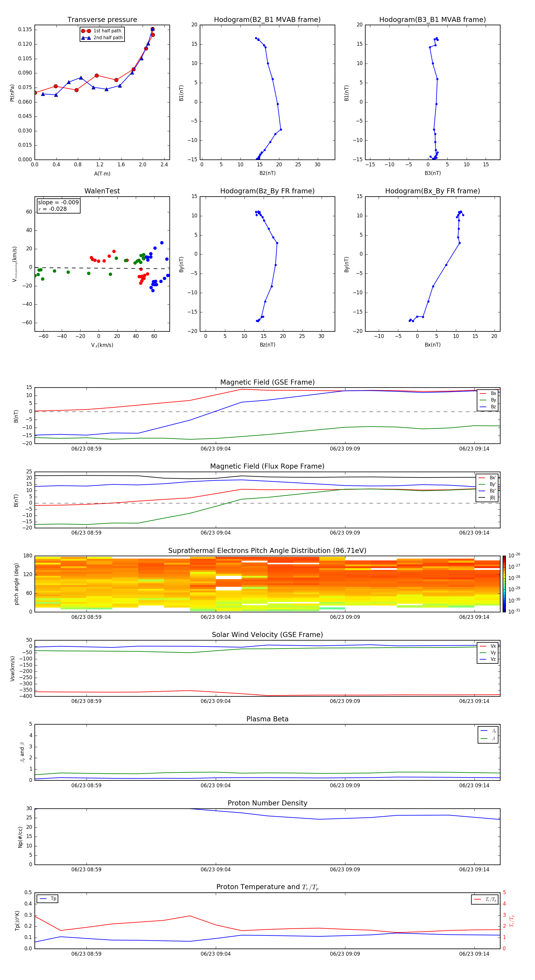This screenshot has height=980, width=535.
Task: Click the "Magnetic Field (Flux Rope Frame)" title
Action: [x=267, y=467]
